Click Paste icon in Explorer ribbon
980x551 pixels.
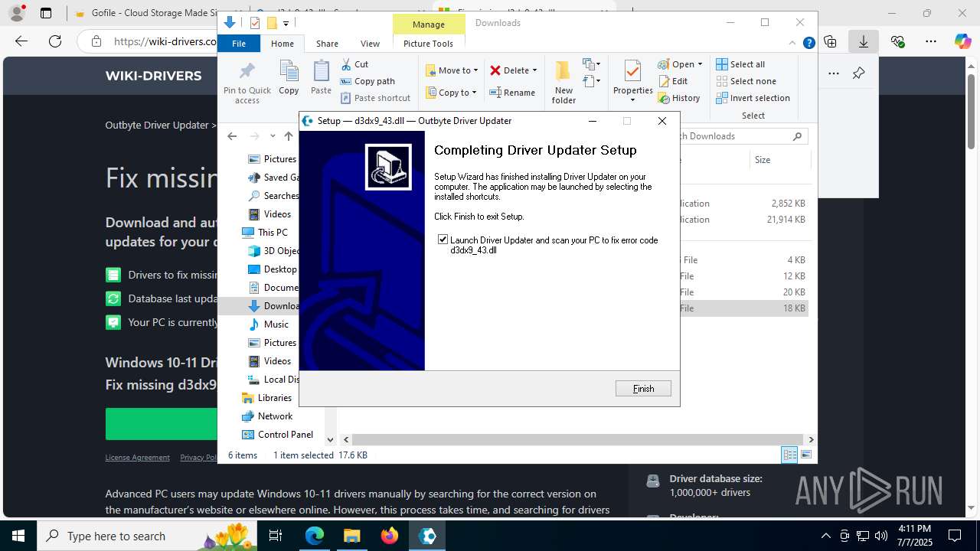coord(321,78)
